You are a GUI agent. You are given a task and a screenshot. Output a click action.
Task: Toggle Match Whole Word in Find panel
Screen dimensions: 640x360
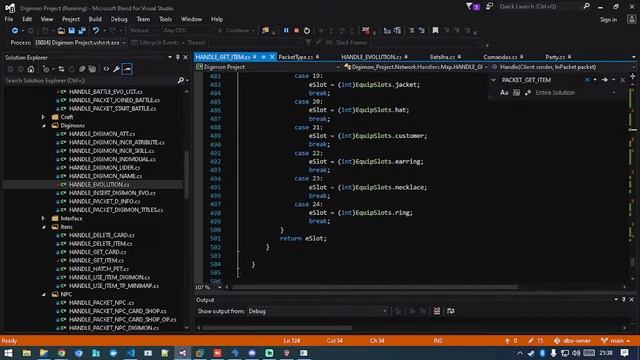click(516, 93)
